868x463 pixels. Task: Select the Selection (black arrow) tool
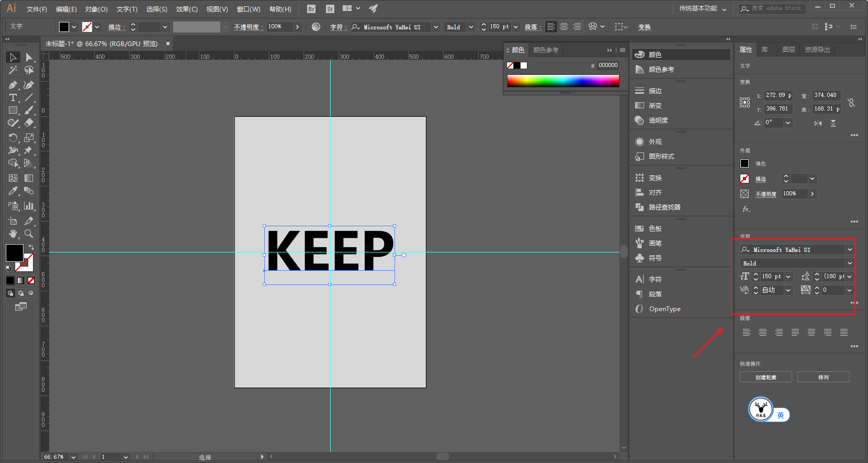point(13,57)
